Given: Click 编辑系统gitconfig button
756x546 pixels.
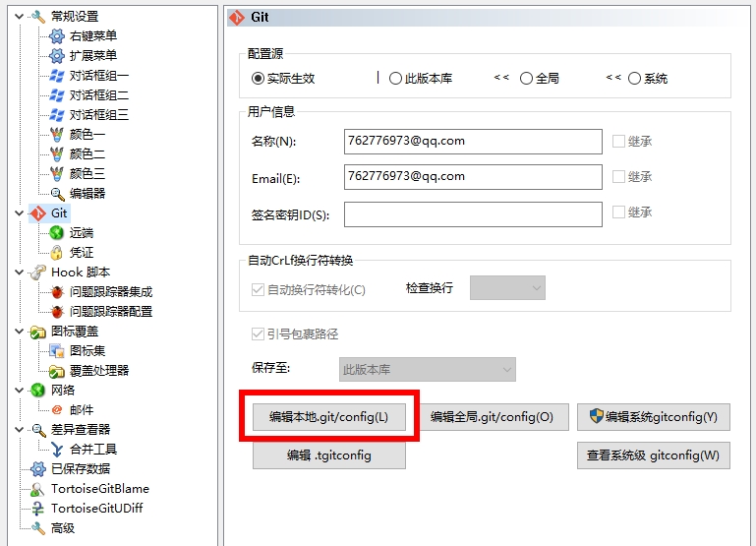Looking at the screenshot, I should point(654,417).
